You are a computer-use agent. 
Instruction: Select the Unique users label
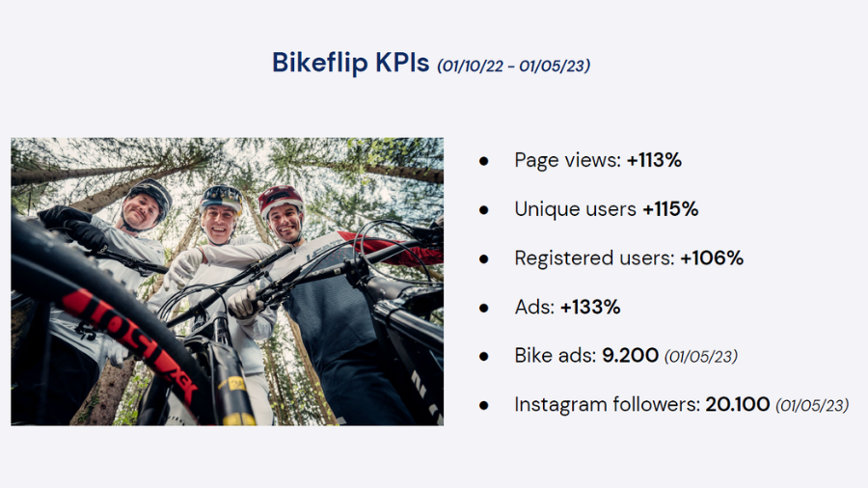[575, 209]
